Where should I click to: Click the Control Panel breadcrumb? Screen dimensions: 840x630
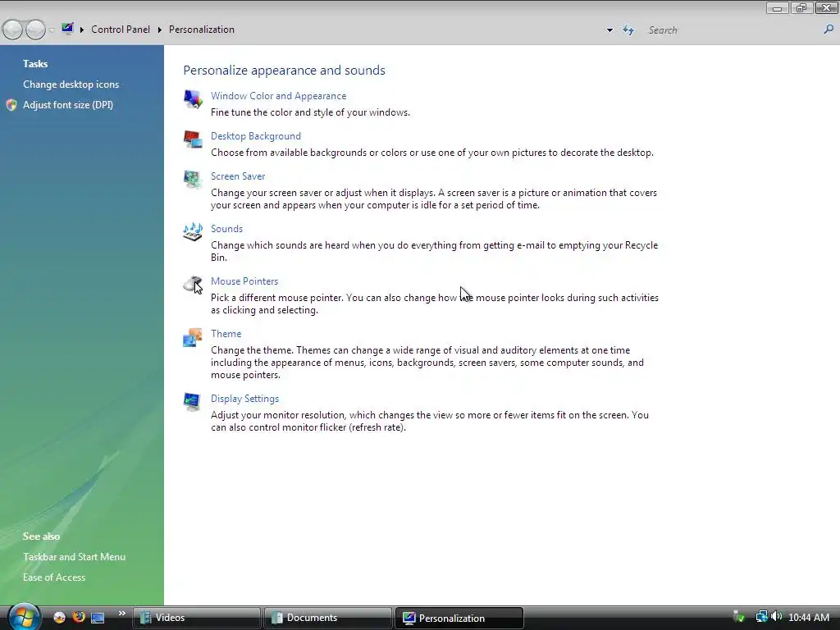121,30
